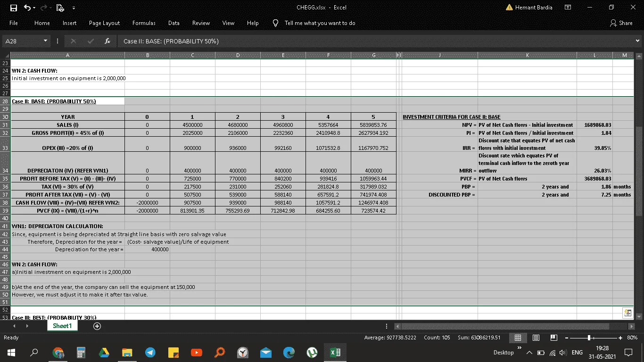Viewport: 644px width, 362px height.
Task: Switch to the Home ribbon tab
Action: click(x=42, y=23)
